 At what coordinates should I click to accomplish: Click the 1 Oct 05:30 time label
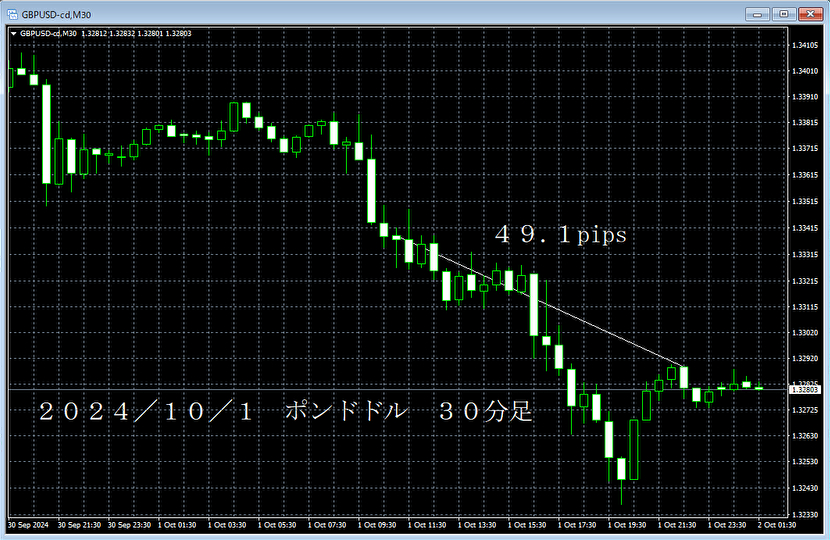coord(277,525)
